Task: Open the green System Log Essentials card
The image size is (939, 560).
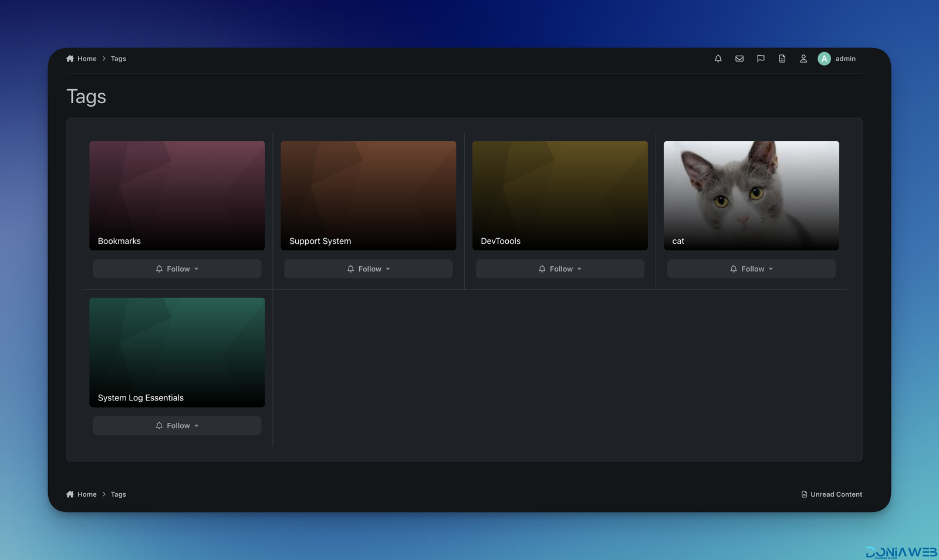Action: coord(177,352)
